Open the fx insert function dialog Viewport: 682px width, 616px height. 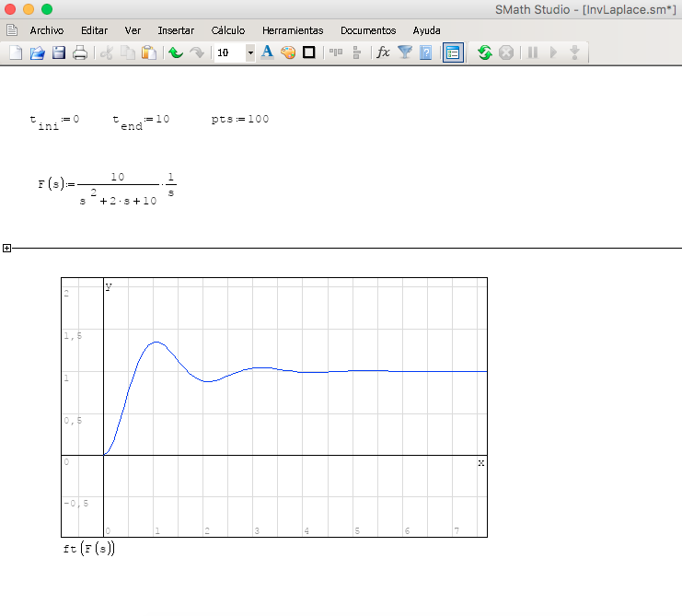(383, 52)
